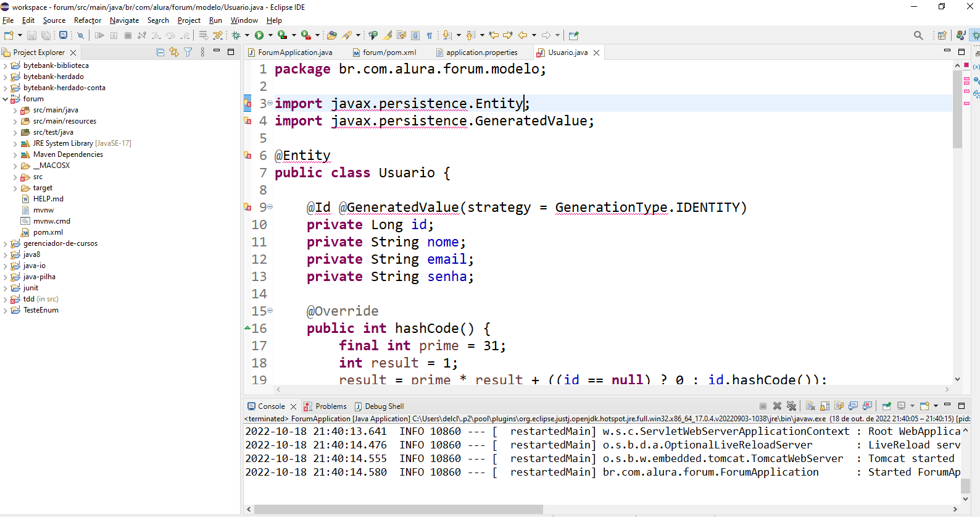Click the Console vertical scrollbar thumb
The width and height of the screenshot is (980, 517).
[x=965, y=485]
